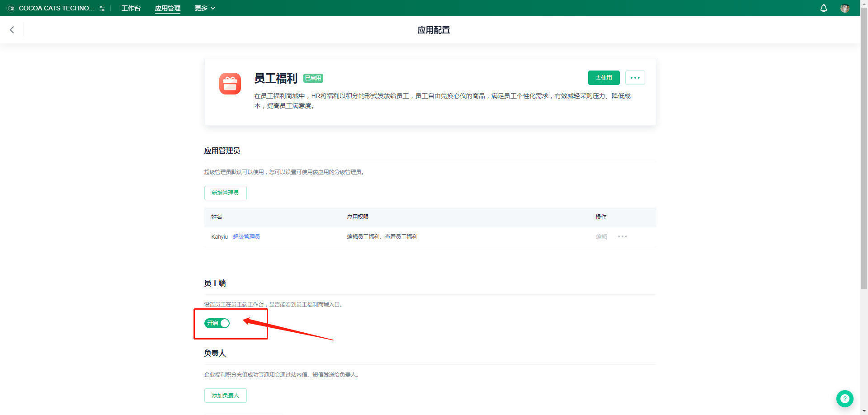868x415 pixels.
Task: Select the 应用管理 tab
Action: point(167,8)
